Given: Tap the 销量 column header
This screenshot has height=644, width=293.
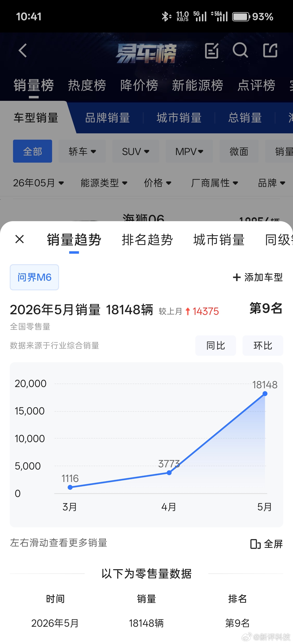Looking at the screenshot, I should 146,599.
